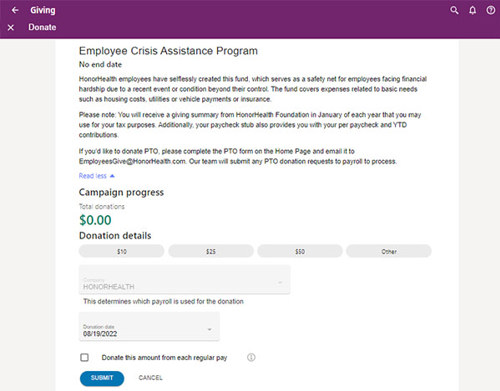This screenshot has height=391, width=500.
Task: Cancel the donation form
Action: 150,378
